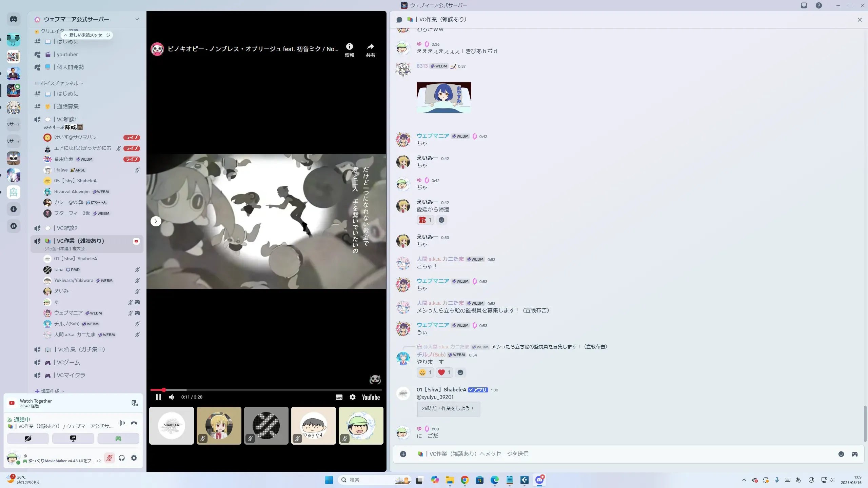Toggle video subtitles button

click(339, 397)
